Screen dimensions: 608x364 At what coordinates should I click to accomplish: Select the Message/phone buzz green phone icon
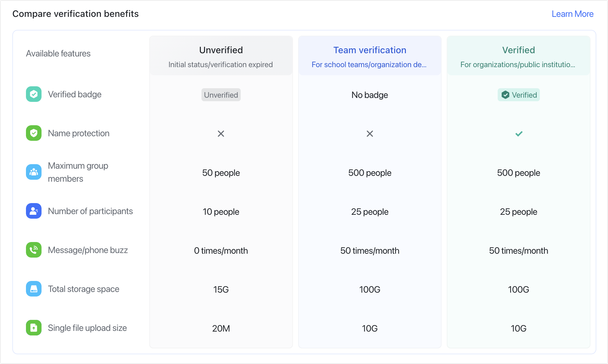pyautogui.click(x=33, y=250)
